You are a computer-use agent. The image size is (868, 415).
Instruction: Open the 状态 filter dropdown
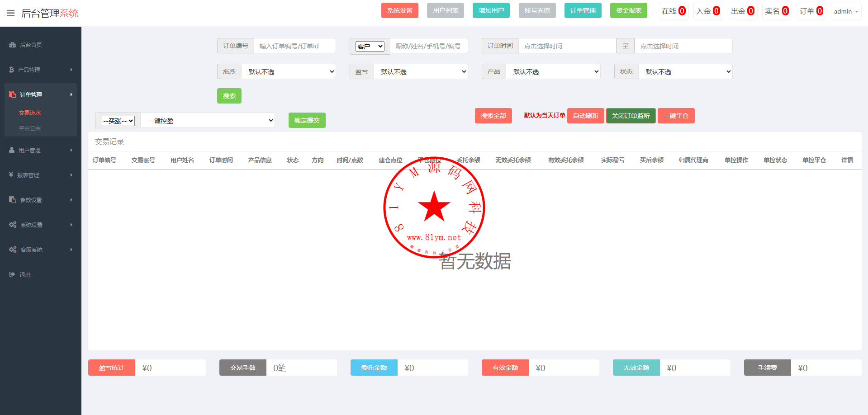[685, 71]
